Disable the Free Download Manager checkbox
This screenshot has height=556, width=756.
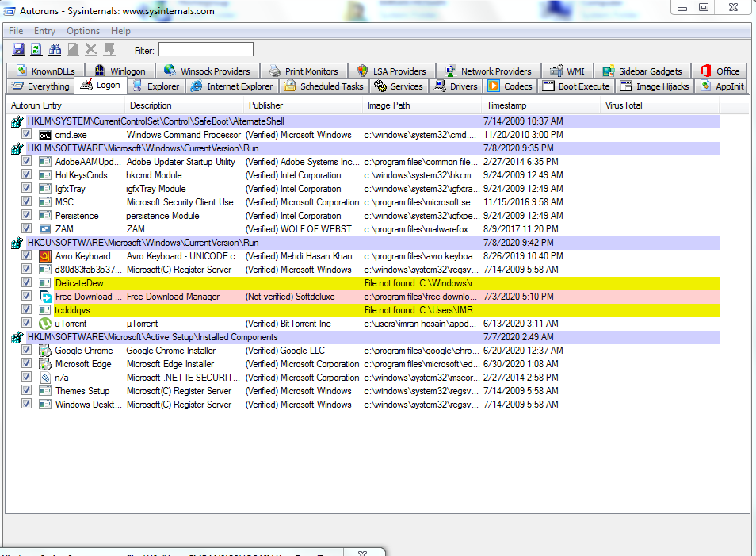26,297
